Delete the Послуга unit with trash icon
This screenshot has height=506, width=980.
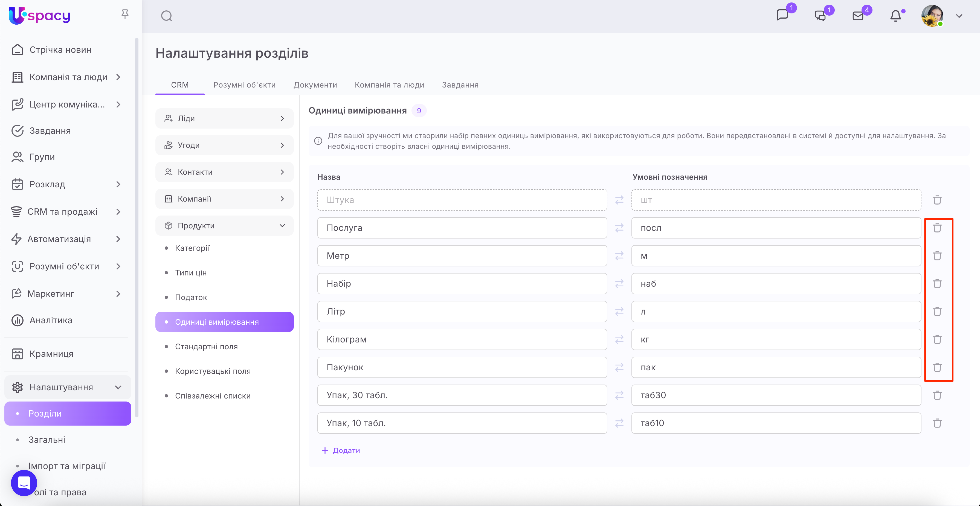point(937,228)
